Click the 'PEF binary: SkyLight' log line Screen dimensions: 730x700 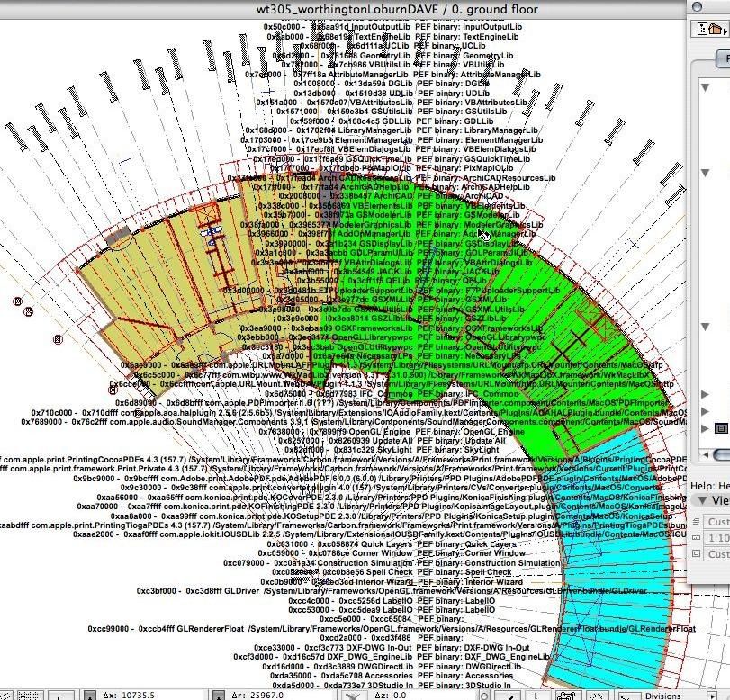tap(456, 450)
